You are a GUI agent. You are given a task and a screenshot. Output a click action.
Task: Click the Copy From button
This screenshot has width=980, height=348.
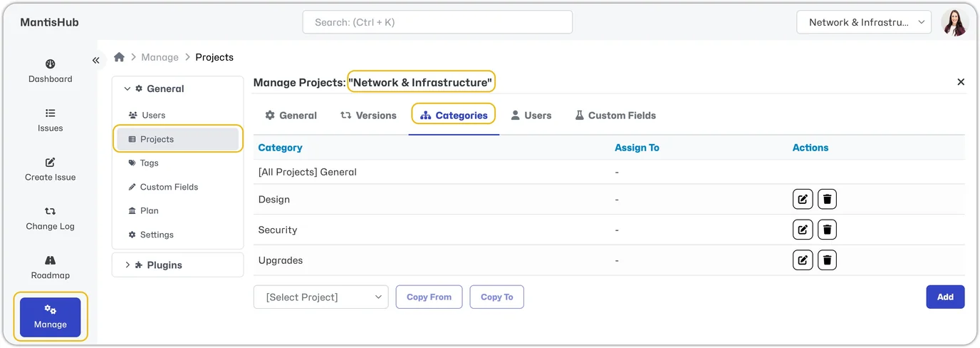tap(429, 297)
